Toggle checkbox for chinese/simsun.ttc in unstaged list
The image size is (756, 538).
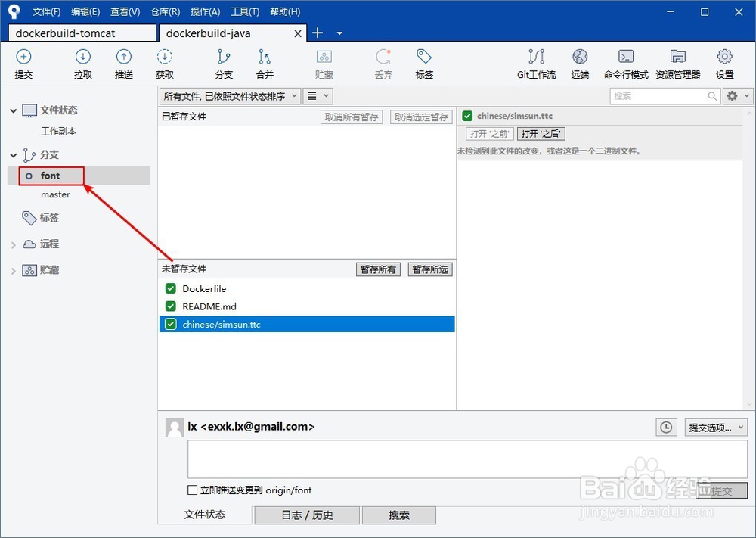pos(171,325)
